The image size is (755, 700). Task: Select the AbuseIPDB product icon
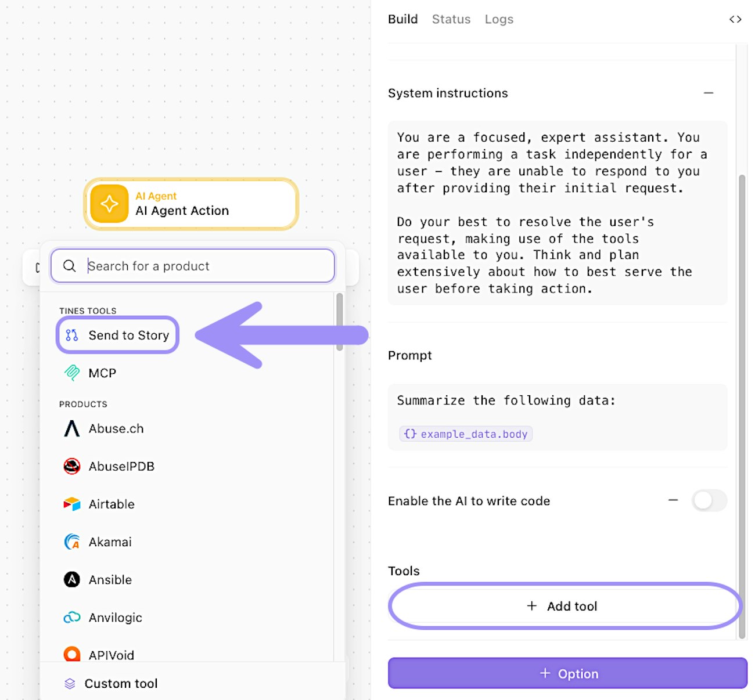72,466
